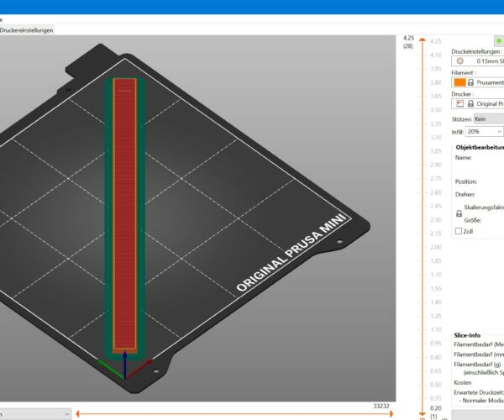Toggle the scaling factor lock icon

pyautogui.click(x=459, y=213)
